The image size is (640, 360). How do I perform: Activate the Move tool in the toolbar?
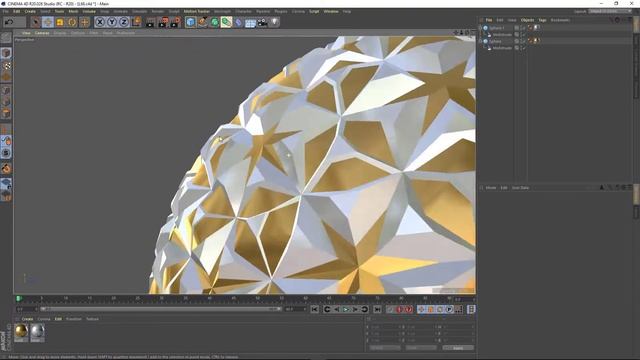48,22
